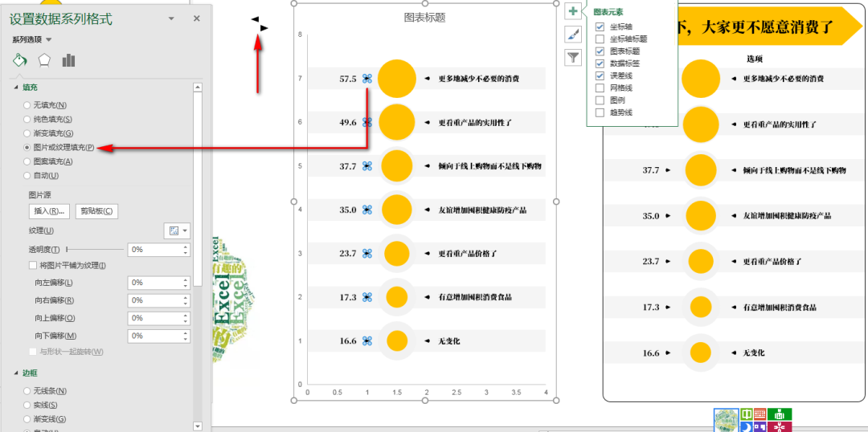
Task: Click label 倾向于线上购物而不是线下购物 in middle chart
Action: click(489, 166)
